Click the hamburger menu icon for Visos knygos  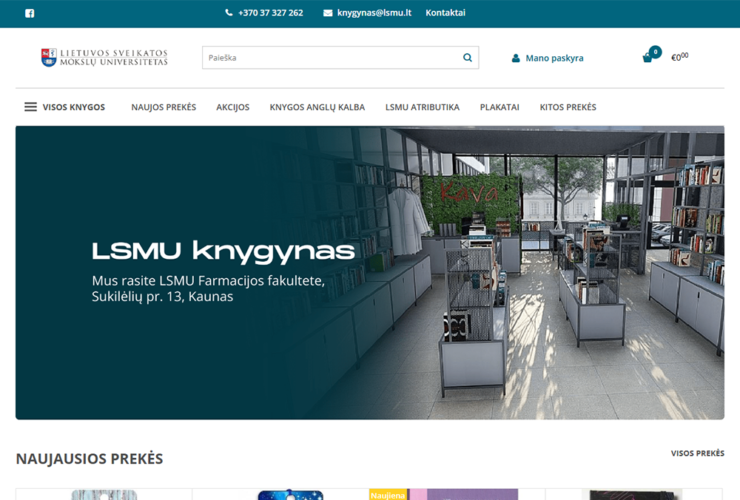[31, 107]
